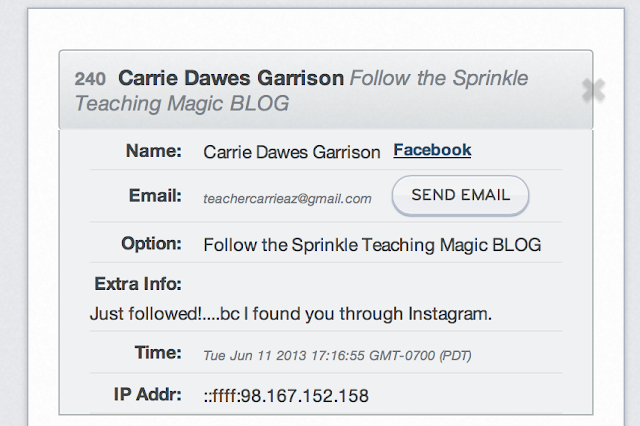The image size is (640, 426).
Task: Click the Name: field label
Action: (x=154, y=151)
